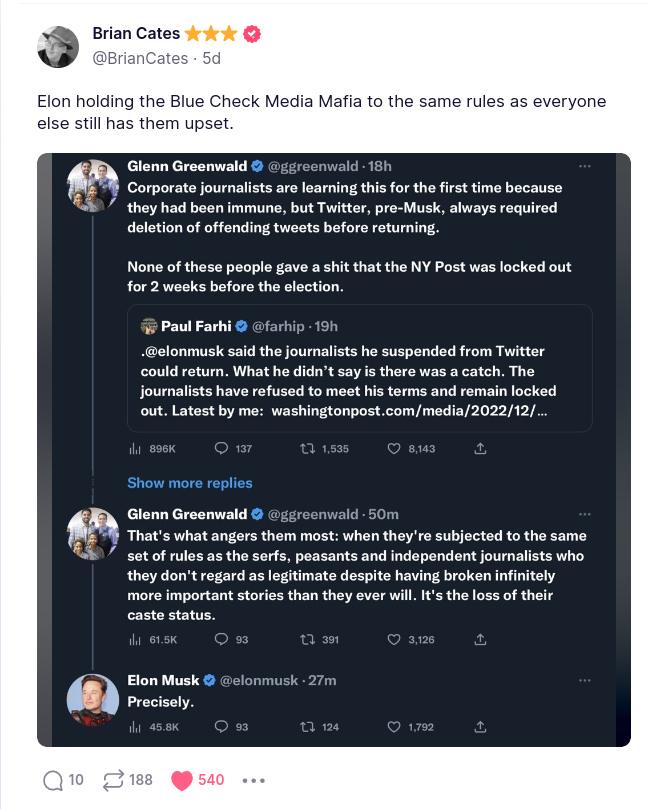Open the three-dot more options below post

pyautogui.click(x=253, y=780)
